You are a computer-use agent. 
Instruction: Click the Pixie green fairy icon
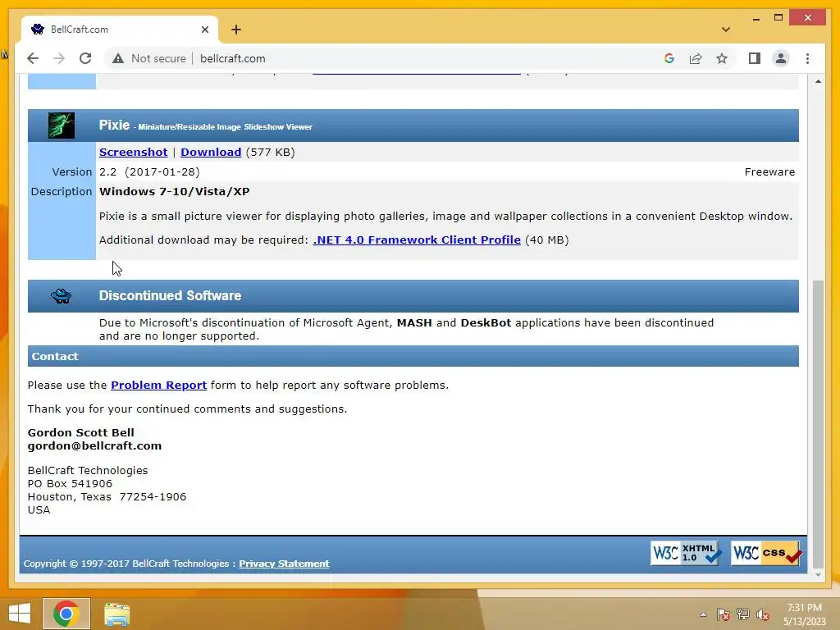[62, 126]
